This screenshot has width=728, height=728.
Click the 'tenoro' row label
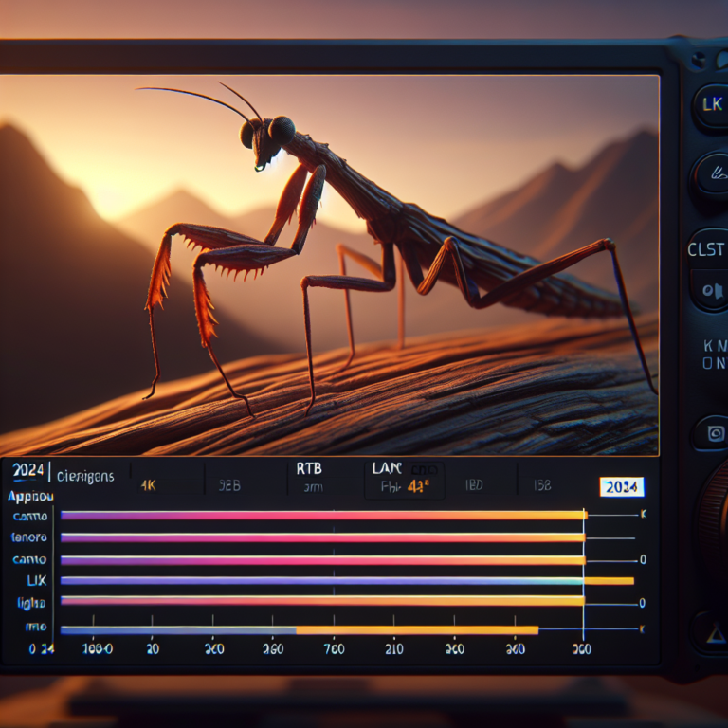point(28,537)
